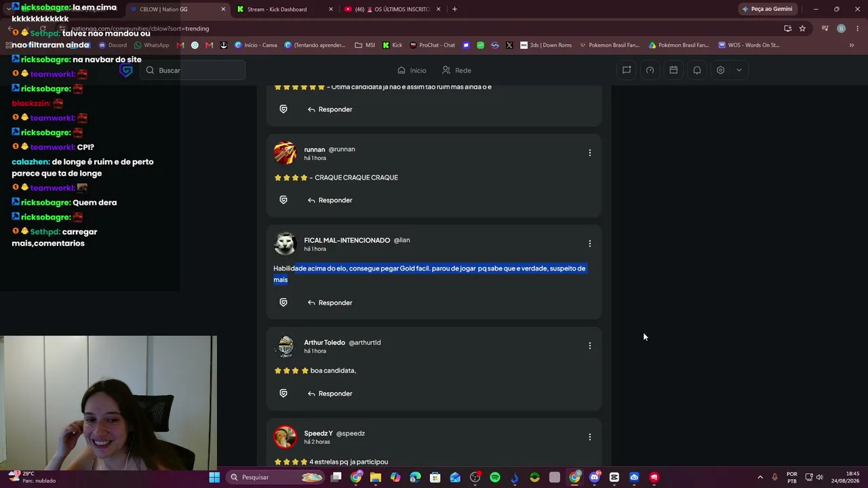
Task: Click reaction icon under topmost comment
Action: (283, 110)
